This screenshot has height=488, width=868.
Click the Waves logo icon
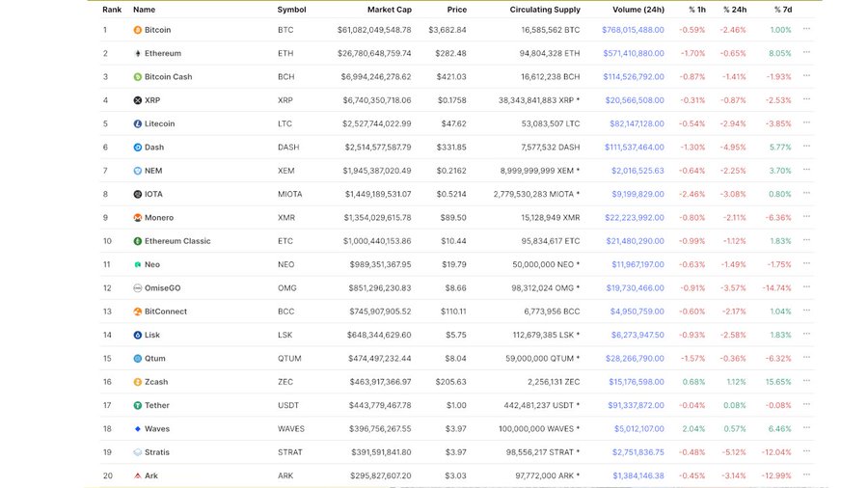pyautogui.click(x=137, y=429)
